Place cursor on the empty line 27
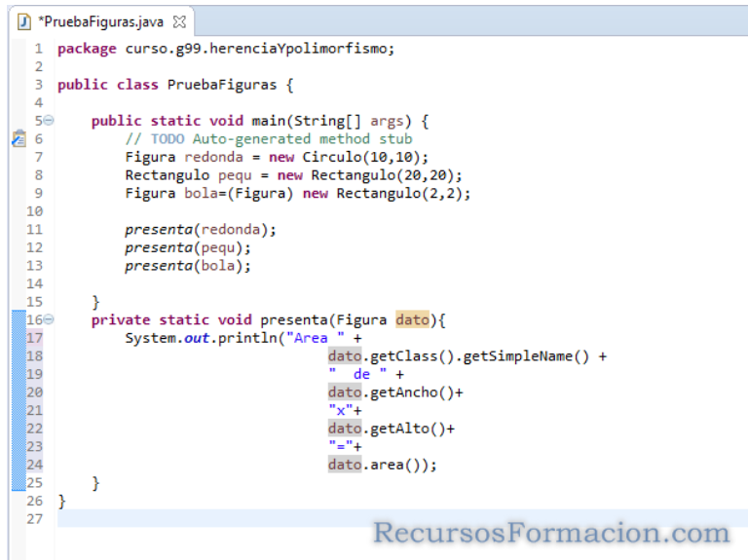 [x=402, y=518]
